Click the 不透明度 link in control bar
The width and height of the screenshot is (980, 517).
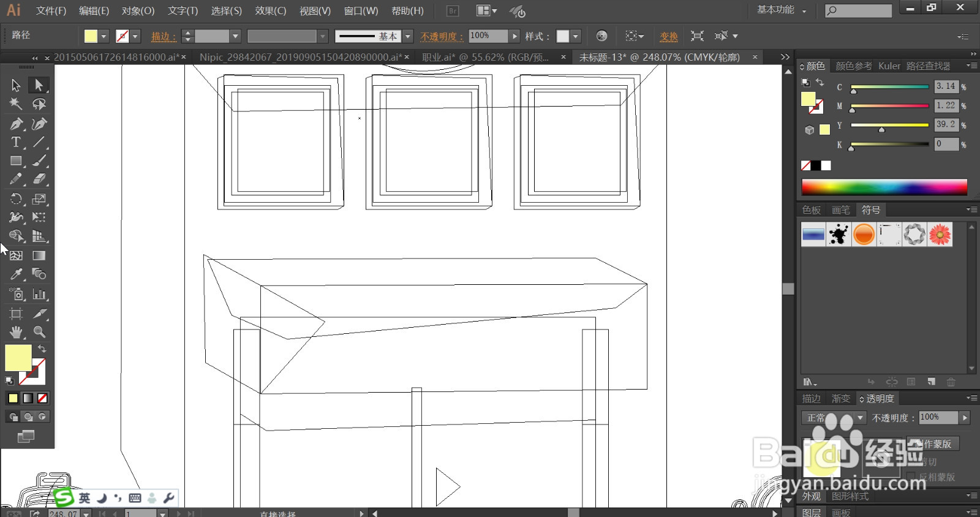pyautogui.click(x=442, y=36)
